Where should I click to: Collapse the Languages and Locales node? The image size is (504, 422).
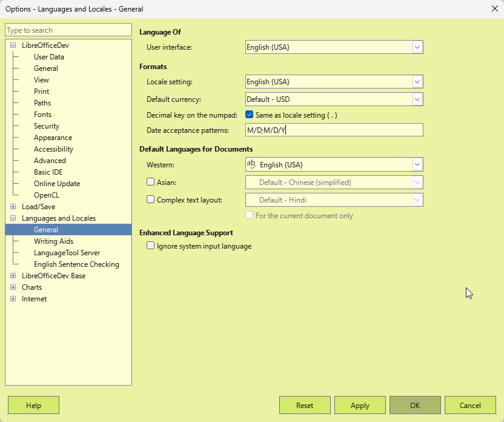(13, 218)
